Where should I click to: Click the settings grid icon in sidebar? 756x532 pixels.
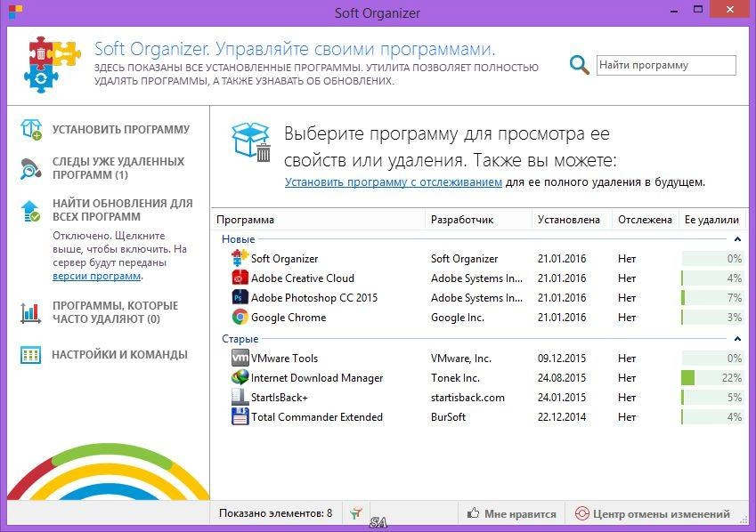click(x=31, y=355)
